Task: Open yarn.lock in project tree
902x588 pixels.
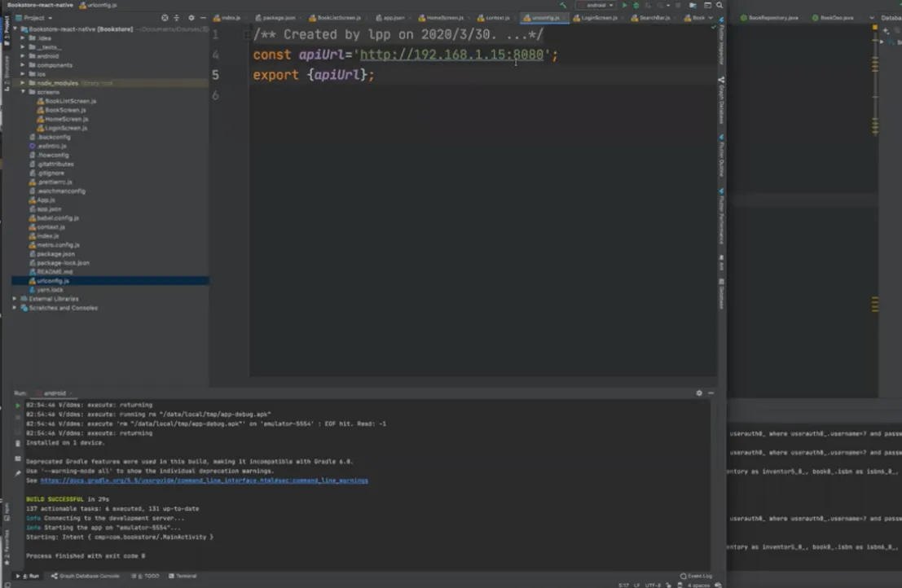Action: coord(46,290)
